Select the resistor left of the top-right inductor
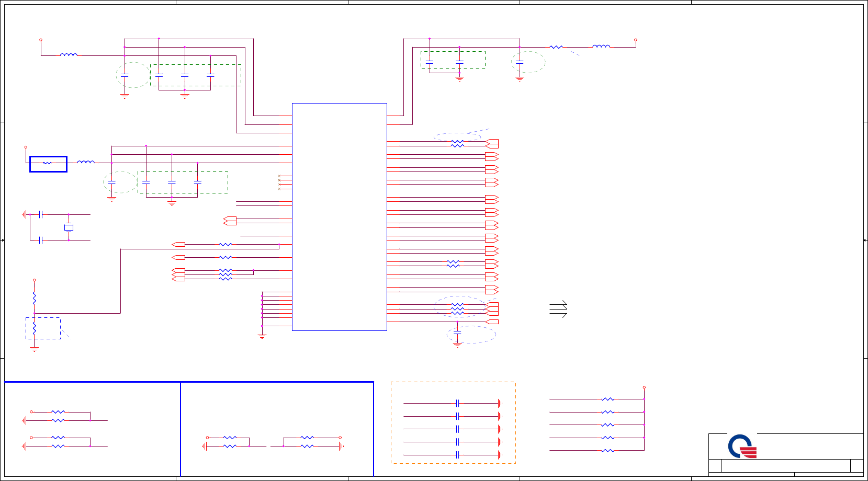Screen dimensions: 868x481 (x=556, y=47)
